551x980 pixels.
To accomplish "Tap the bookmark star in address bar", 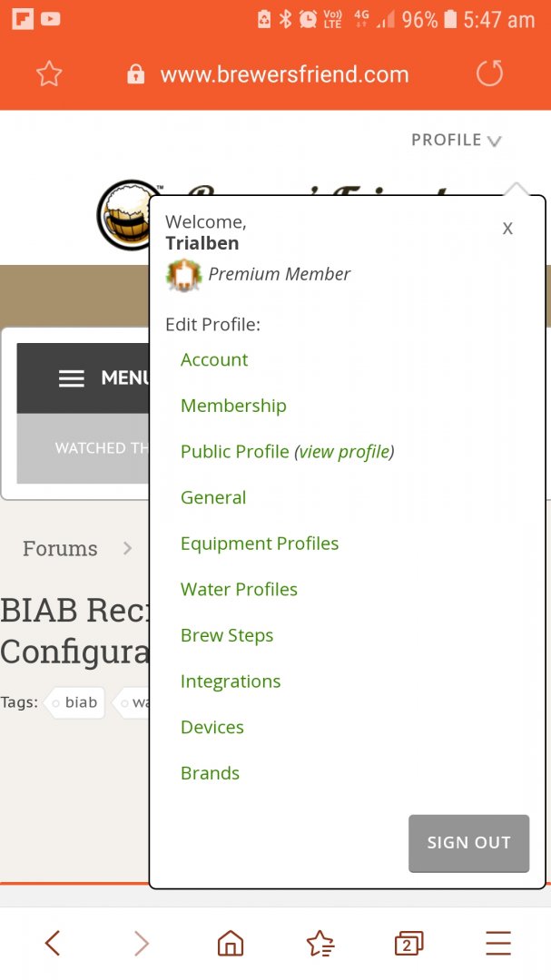I will click(49, 74).
